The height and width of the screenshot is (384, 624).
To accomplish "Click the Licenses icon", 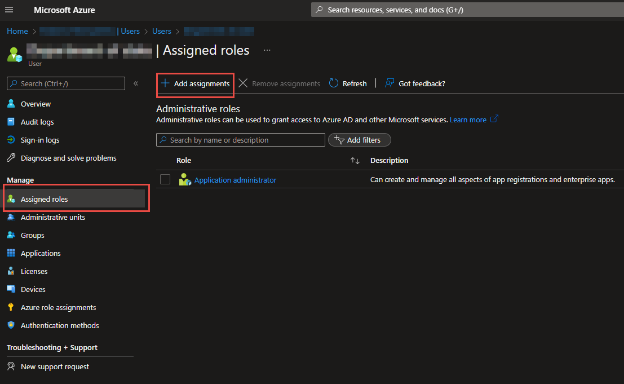I will pos(11,271).
